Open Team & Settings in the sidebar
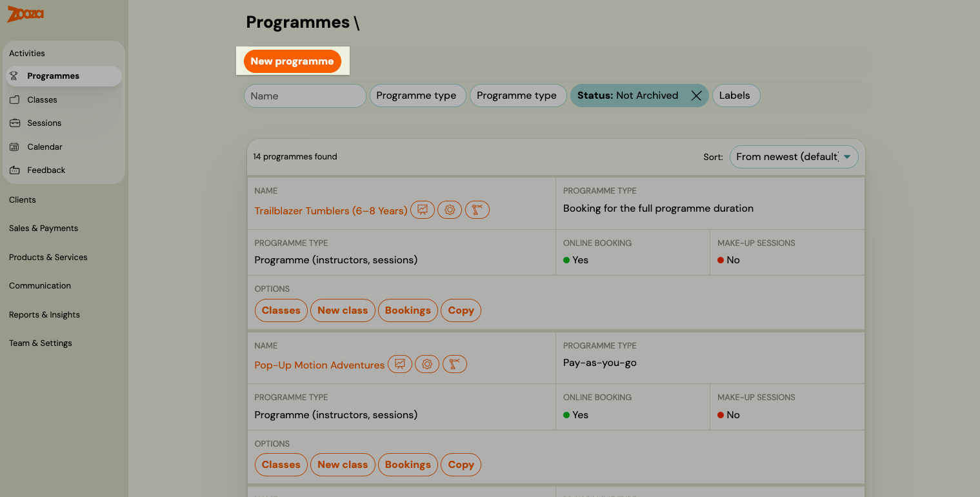The image size is (980, 497). pyautogui.click(x=41, y=343)
